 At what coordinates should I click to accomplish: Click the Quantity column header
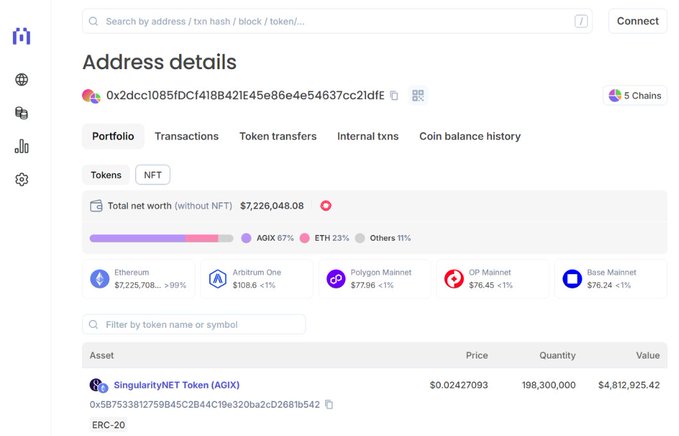[557, 355]
